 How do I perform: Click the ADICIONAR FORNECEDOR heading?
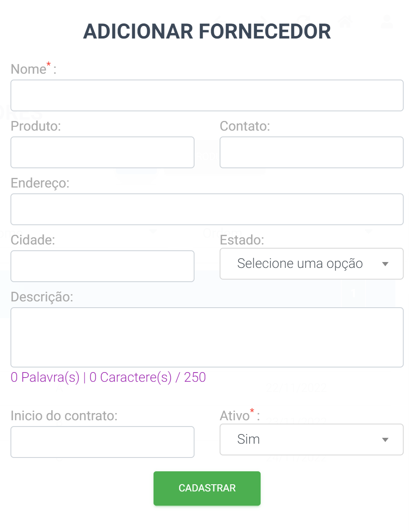tap(207, 31)
